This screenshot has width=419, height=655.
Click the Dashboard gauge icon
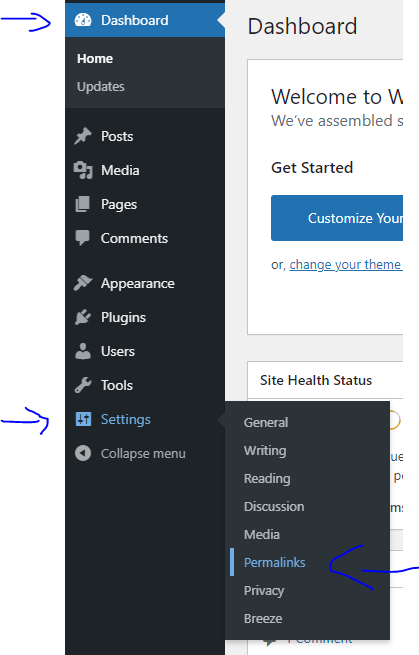pyautogui.click(x=83, y=20)
